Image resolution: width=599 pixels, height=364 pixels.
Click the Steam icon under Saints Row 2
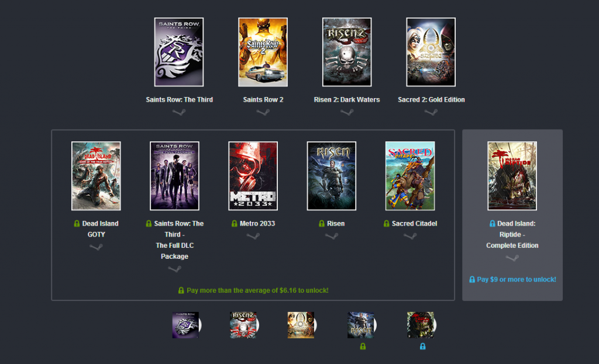pos(263,112)
